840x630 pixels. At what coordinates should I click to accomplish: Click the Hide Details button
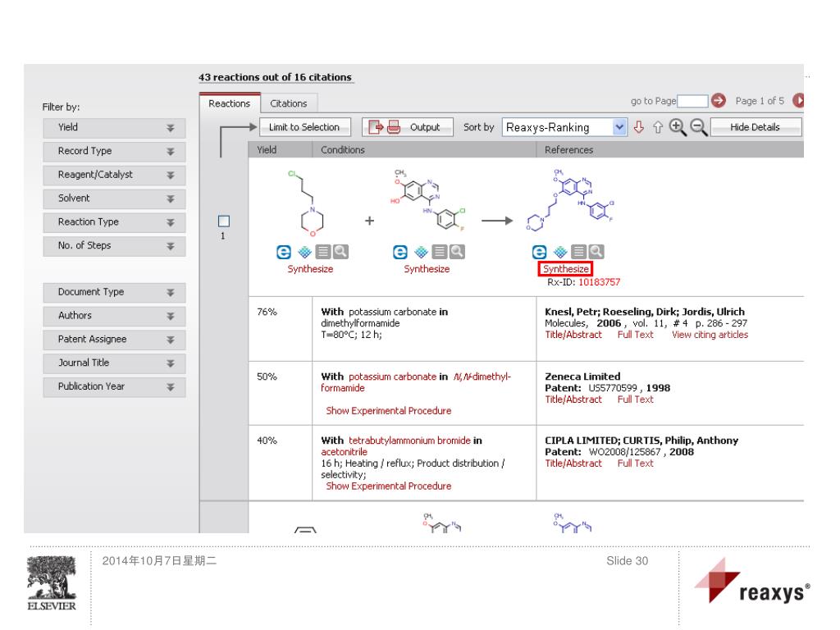755,127
